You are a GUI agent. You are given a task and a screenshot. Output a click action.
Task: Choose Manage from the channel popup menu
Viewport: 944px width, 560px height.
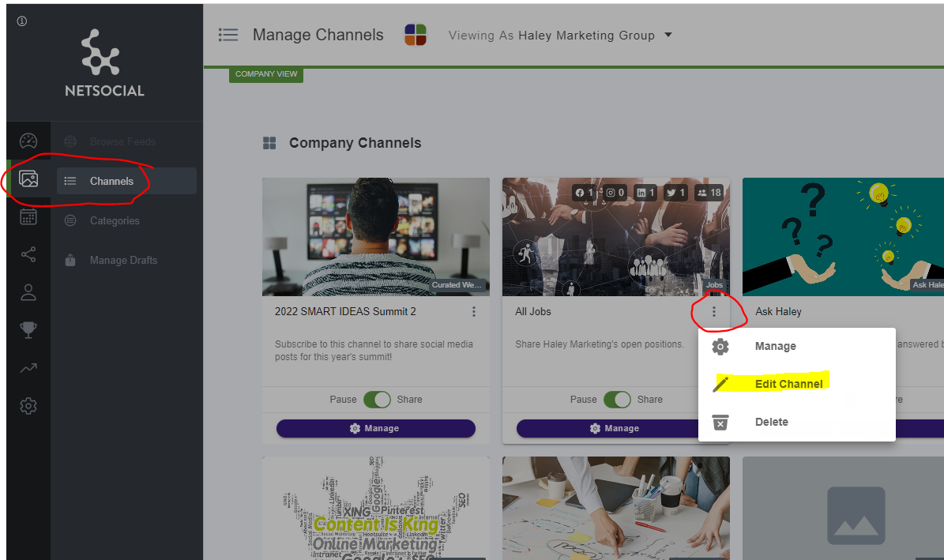[x=796, y=346]
